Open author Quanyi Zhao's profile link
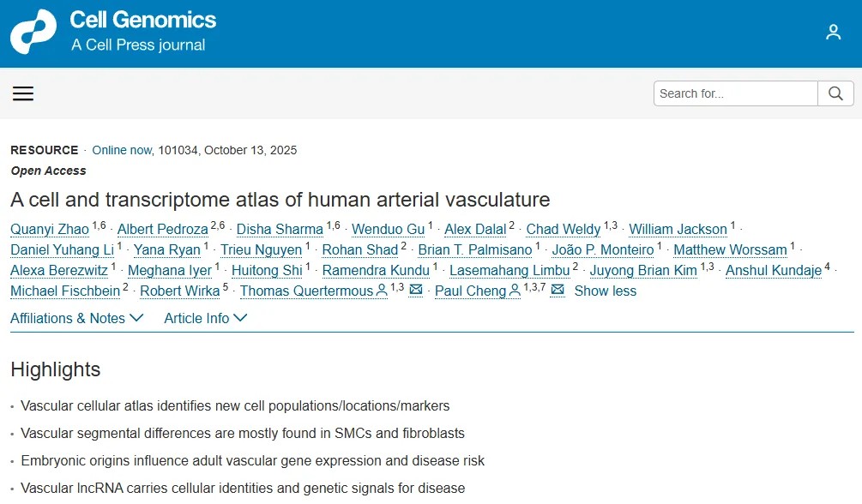The image size is (862, 504). point(50,229)
